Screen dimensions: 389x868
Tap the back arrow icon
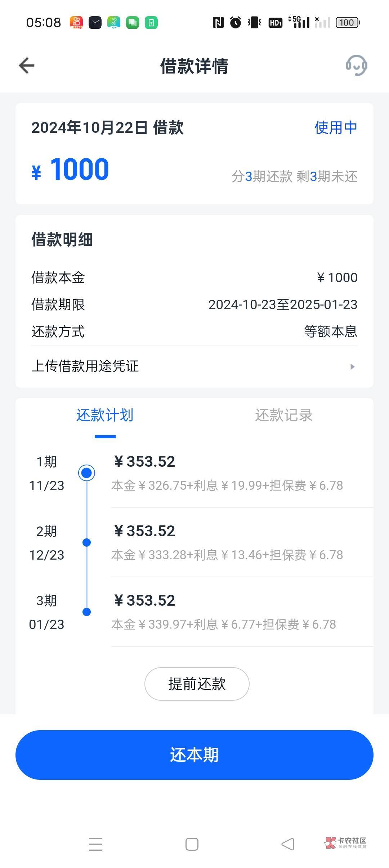[27, 66]
